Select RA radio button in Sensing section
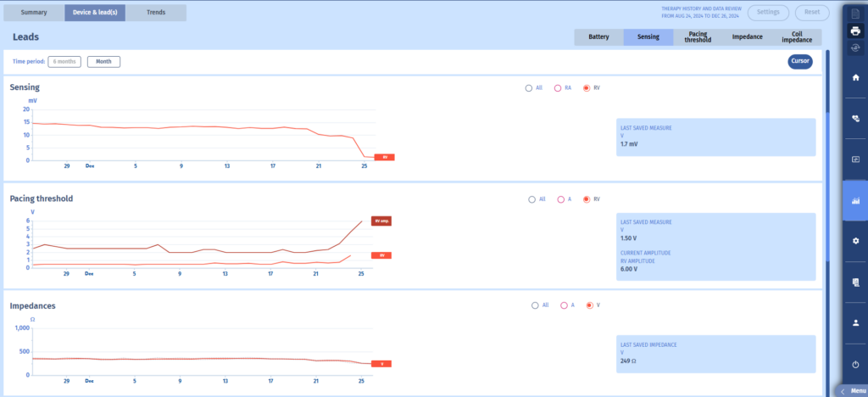868x397 pixels. (557, 87)
